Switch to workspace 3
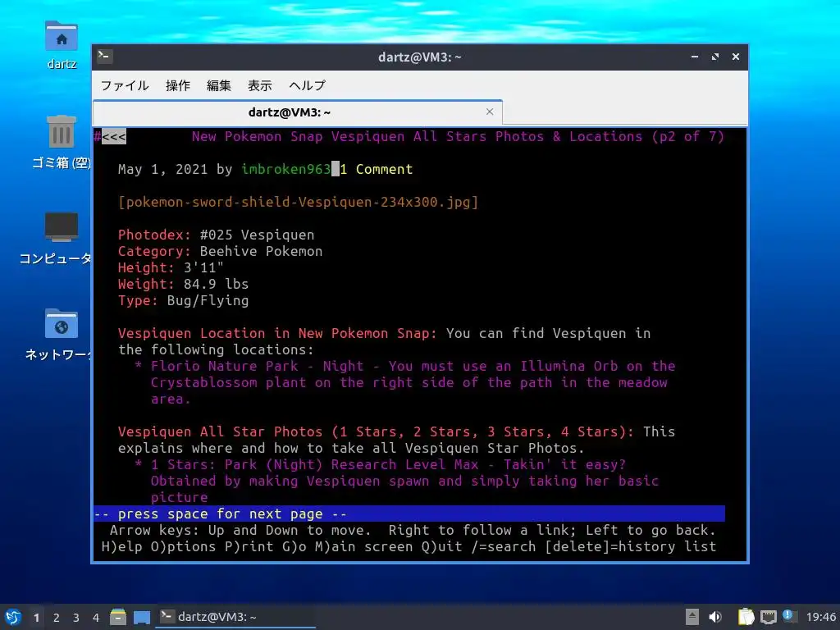This screenshot has width=840, height=630. click(x=76, y=618)
